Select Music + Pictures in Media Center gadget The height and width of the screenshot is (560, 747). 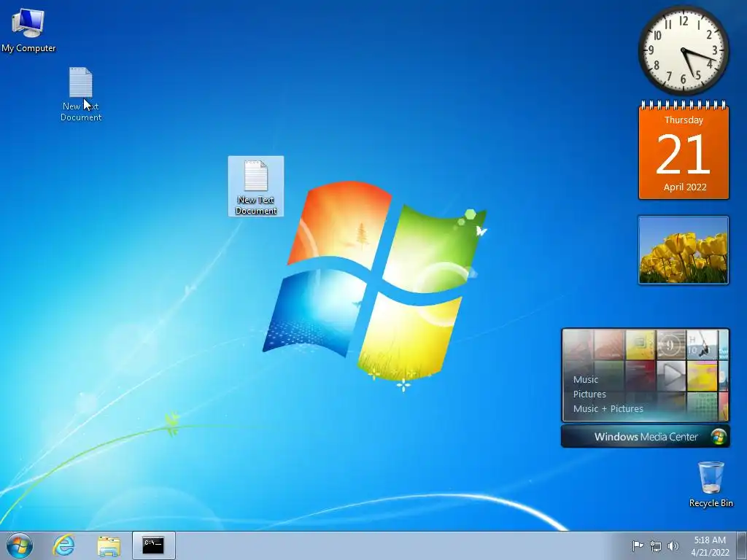click(608, 408)
